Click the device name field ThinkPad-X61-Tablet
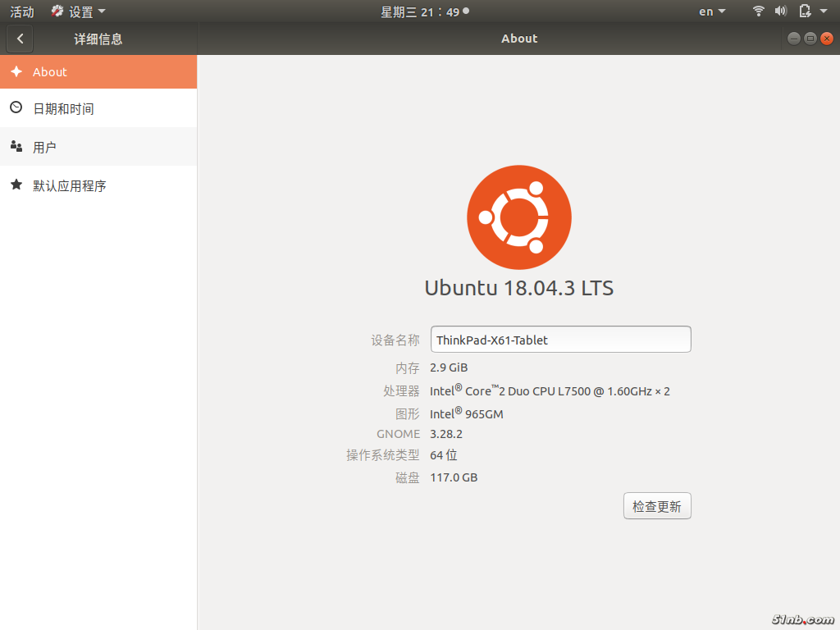Viewport: 840px width, 630px height. coord(560,340)
